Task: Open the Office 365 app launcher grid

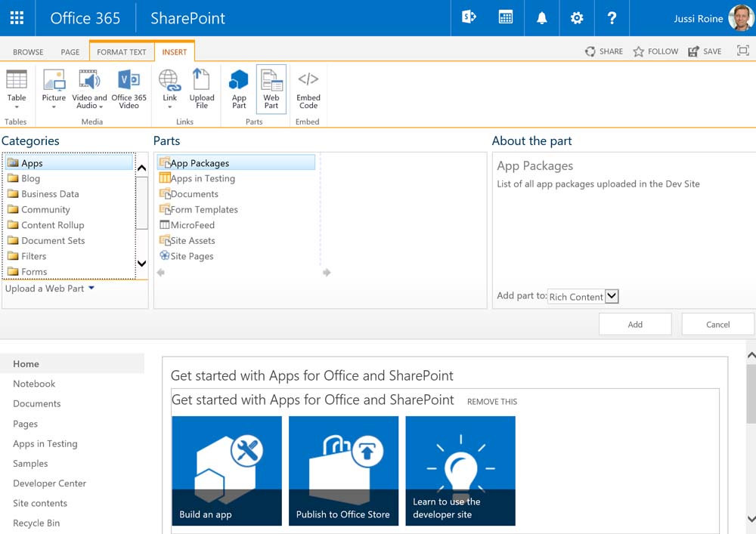Action: tap(17, 18)
